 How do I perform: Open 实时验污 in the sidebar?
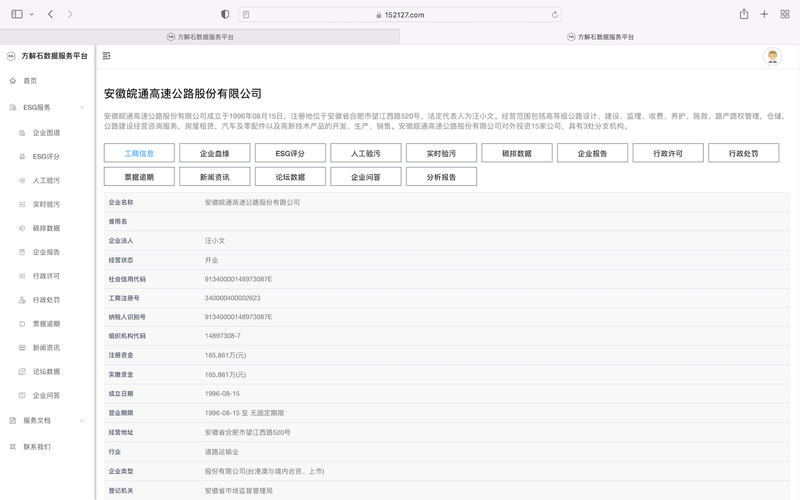[x=47, y=204]
